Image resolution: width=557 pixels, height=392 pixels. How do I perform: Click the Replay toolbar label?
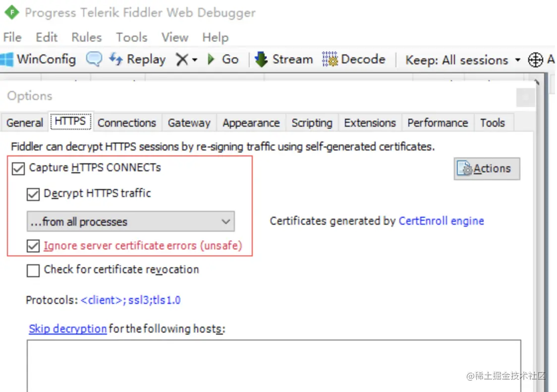(x=146, y=59)
